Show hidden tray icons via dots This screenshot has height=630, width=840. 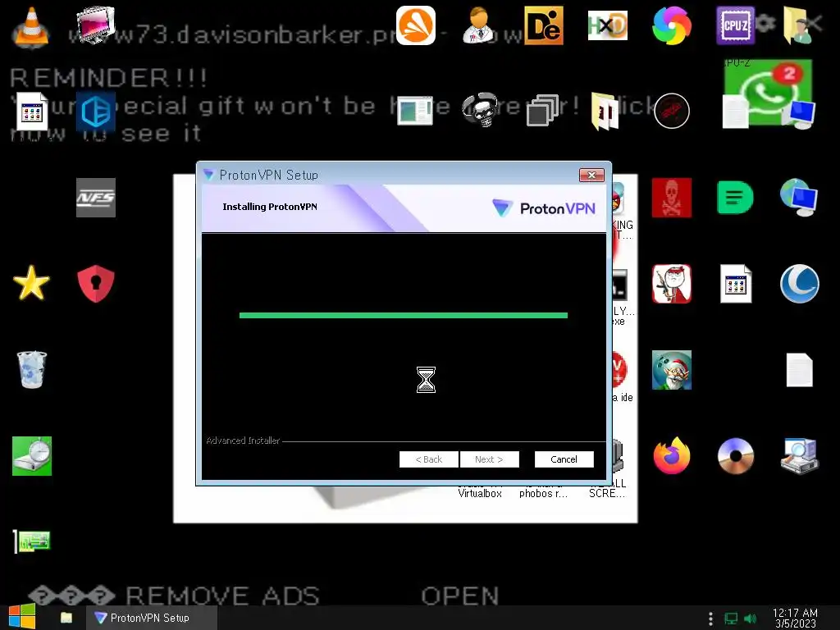click(710, 619)
